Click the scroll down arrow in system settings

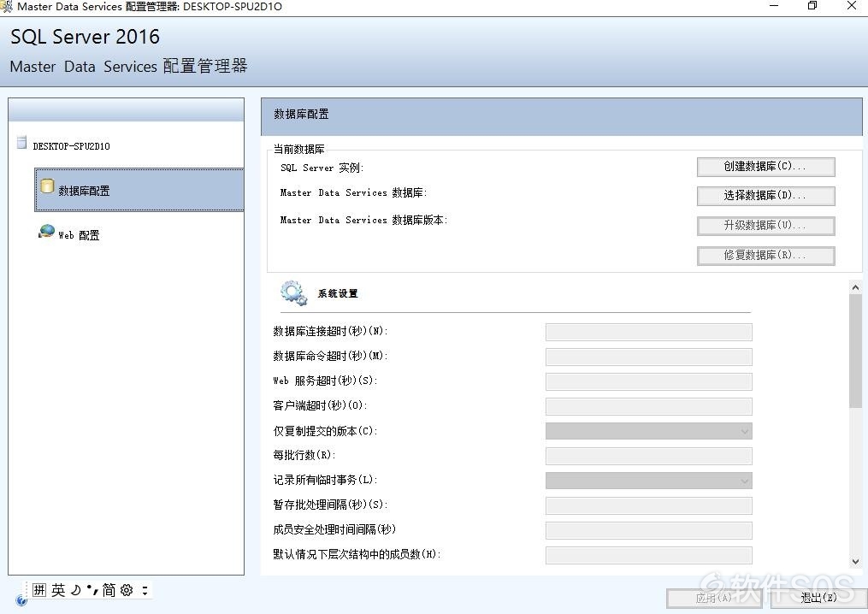(x=855, y=561)
